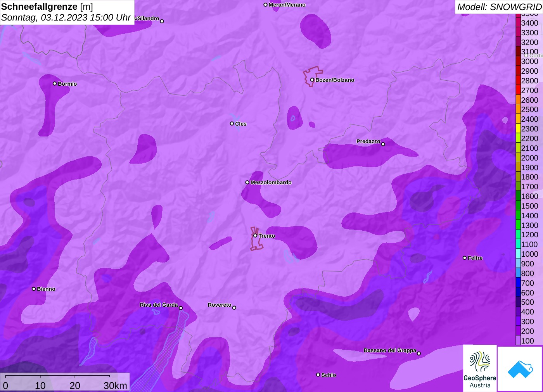
Task: Click the Bassano del Grappa label text
Action: [390, 350]
